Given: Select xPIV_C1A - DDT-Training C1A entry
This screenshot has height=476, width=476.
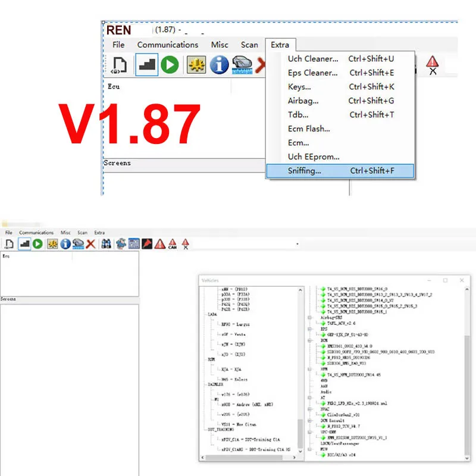Looking at the screenshot, I should (x=250, y=440).
